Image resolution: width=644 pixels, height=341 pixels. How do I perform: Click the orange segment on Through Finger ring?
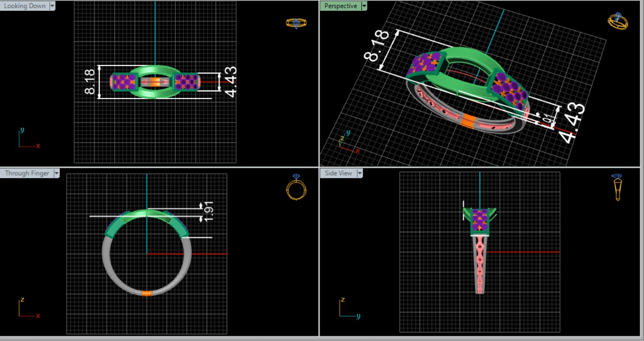(147, 293)
